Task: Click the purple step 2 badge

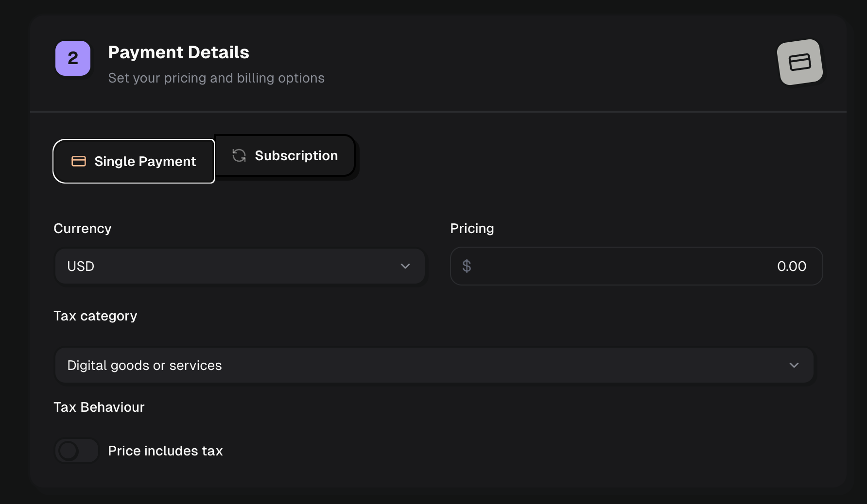Action: [x=73, y=58]
